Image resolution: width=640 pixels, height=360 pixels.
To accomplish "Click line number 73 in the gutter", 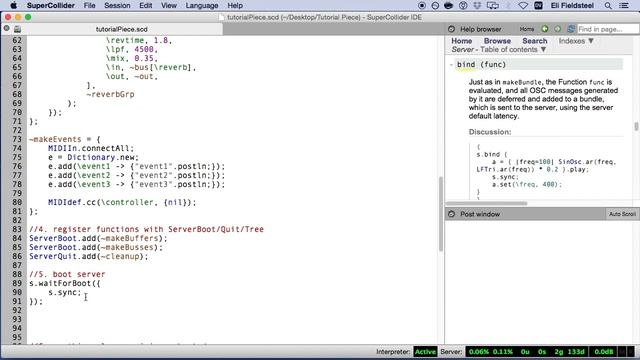I will [17, 139].
